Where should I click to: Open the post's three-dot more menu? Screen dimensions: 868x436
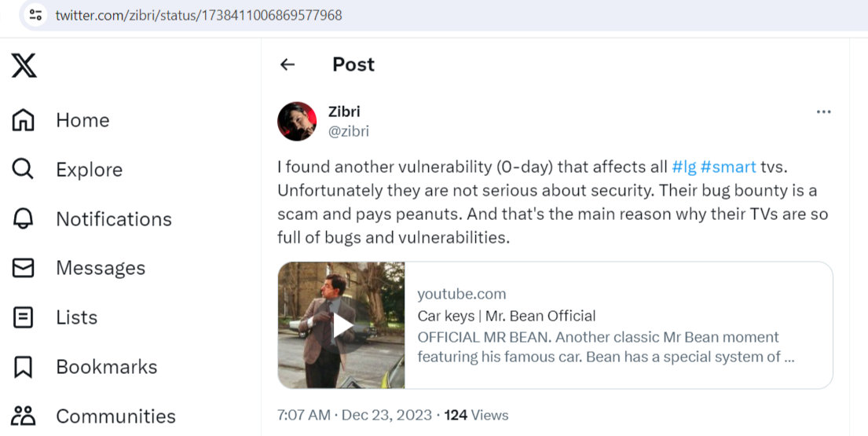(x=823, y=112)
